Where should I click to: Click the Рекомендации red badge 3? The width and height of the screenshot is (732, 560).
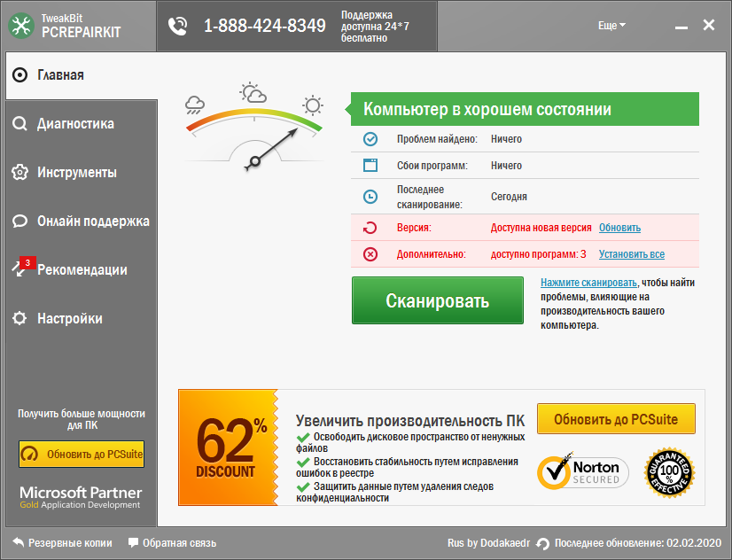coord(27,263)
